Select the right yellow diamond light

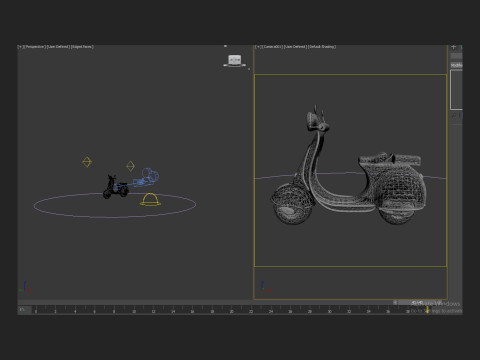[130, 166]
